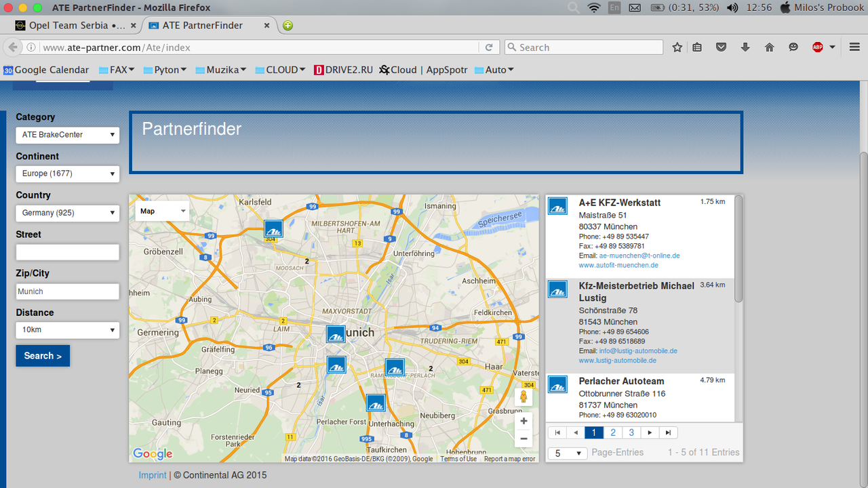Click ATE map marker near Ramersdorf-Perlach
This screenshot has width=868, height=488.
(395, 368)
